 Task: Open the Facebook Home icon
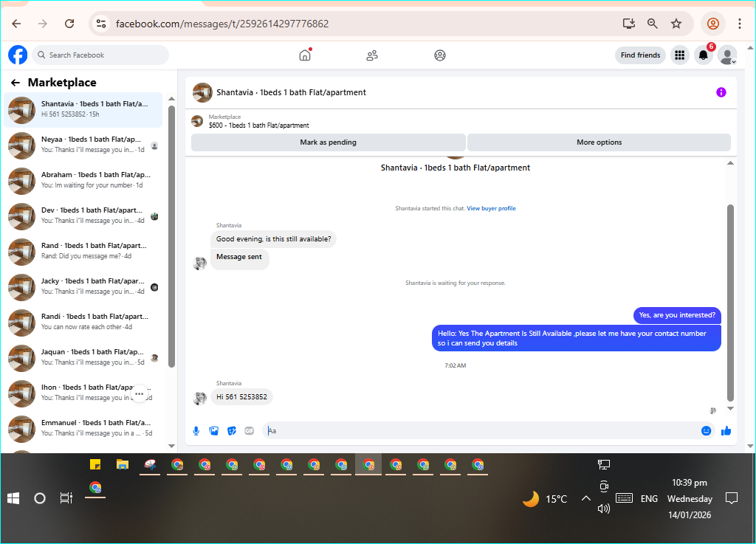[305, 55]
